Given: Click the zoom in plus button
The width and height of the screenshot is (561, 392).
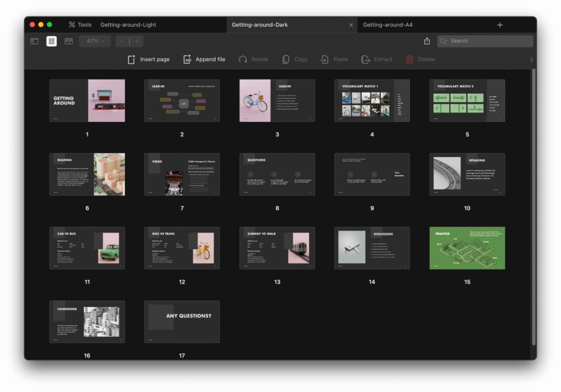Looking at the screenshot, I should [137, 41].
